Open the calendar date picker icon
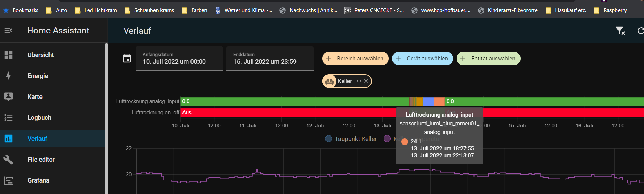The image size is (644, 194). click(x=127, y=59)
